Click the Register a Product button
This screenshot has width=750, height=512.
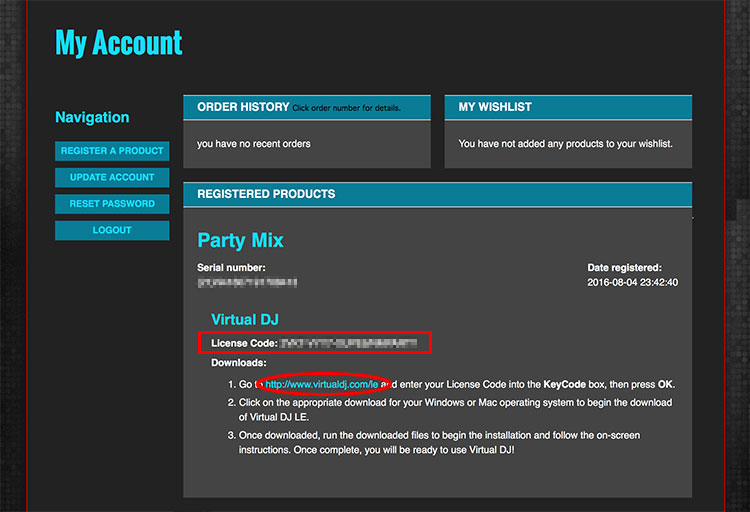[x=112, y=151]
